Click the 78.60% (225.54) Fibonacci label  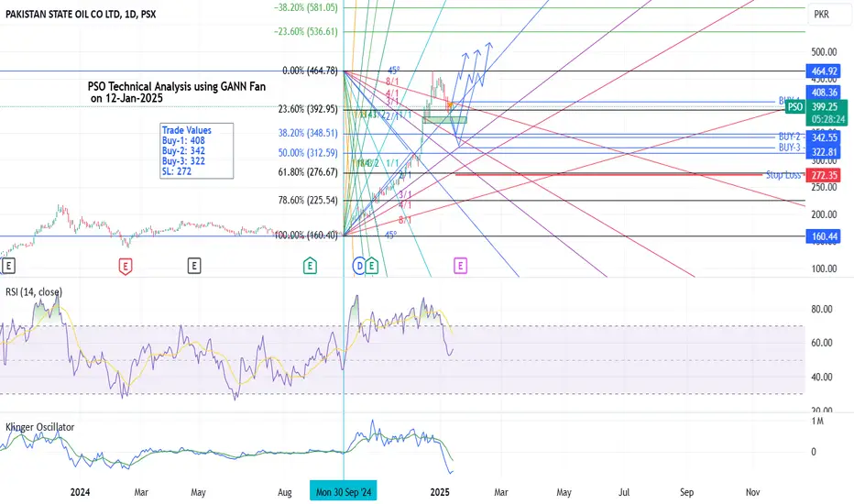308,200
